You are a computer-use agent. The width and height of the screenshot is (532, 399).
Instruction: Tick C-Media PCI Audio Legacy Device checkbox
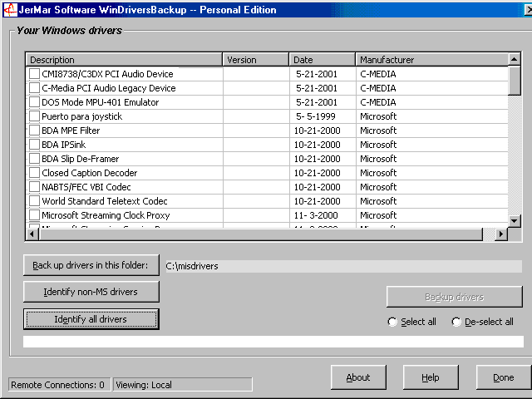tap(34, 88)
